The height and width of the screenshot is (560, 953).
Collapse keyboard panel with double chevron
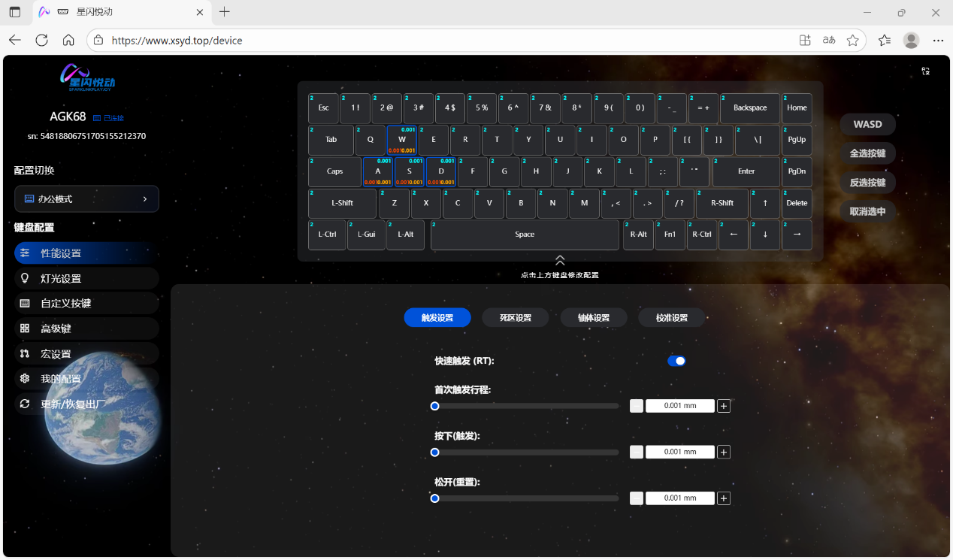click(560, 260)
